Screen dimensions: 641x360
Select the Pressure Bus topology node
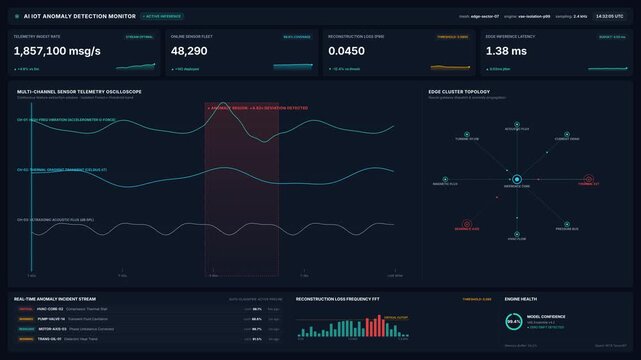pos(567,224)
